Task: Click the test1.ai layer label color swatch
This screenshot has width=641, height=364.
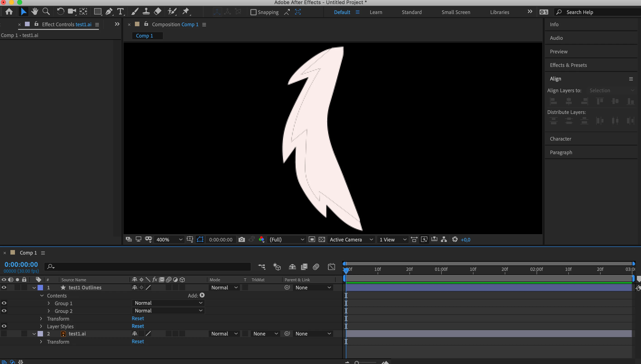Action: tap(40, 334)
